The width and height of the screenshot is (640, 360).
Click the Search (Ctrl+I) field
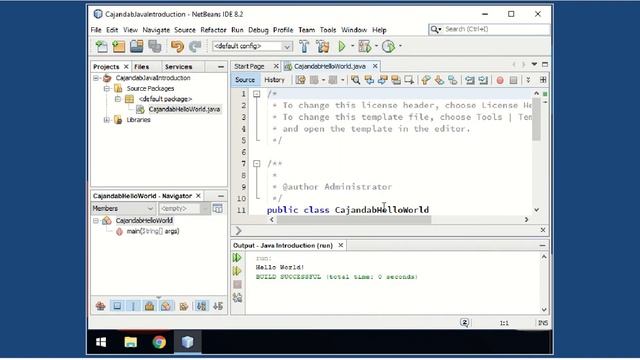pyautogui.click(x=496, y=29)
